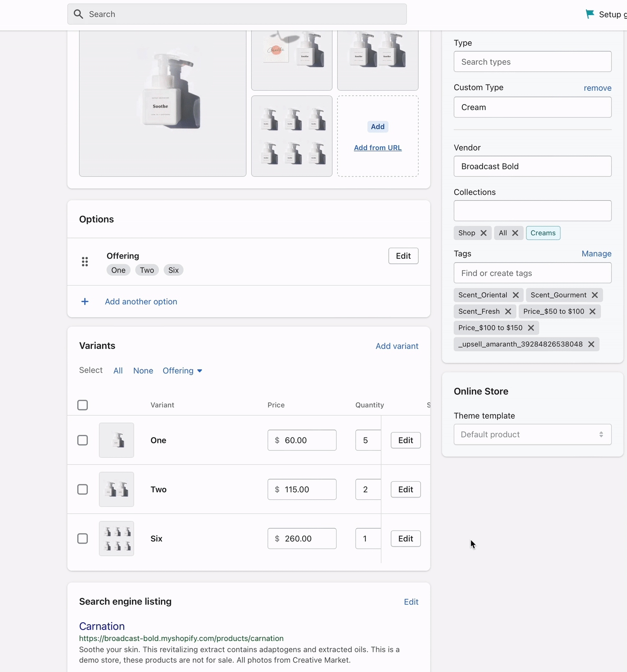This screenshot has height=672, width=627.
Task: Click the Setup guide flag icon
Action: (590, 14)
